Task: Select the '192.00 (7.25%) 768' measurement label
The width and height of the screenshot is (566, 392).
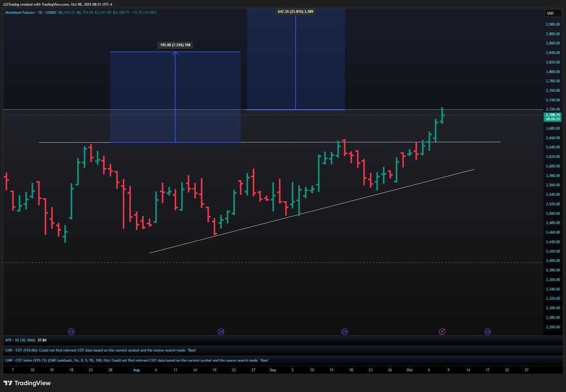Action: (175, 45)
